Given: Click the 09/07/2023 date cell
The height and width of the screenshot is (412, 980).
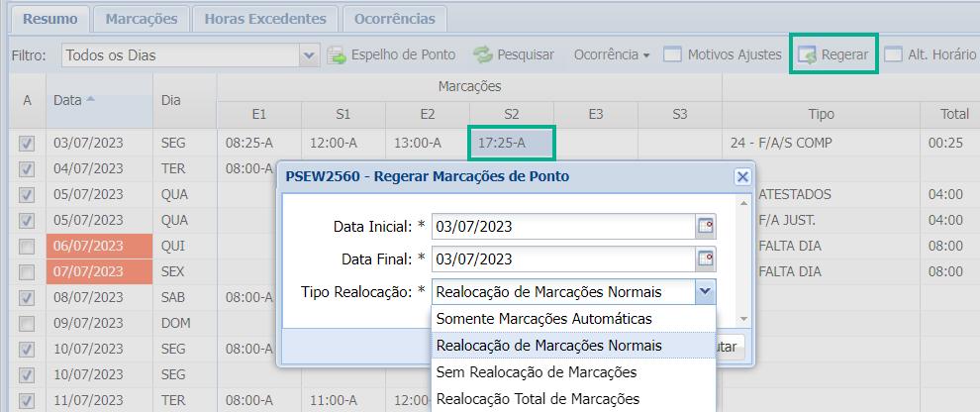Looking at the screenshot, I should [99, 323].
